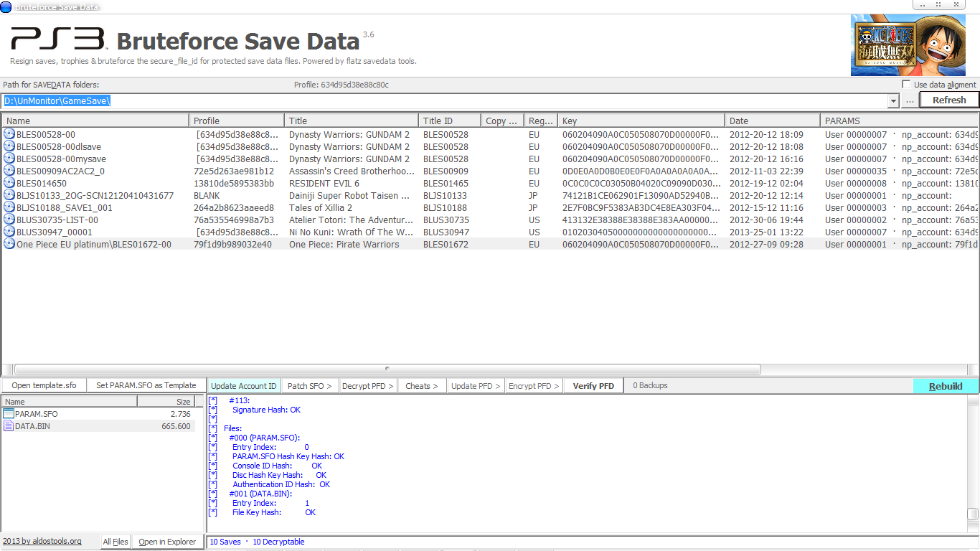Select Assassin's Creed Brotherhoo... cell
Viewport: 980px width, 551px height.
[x=352, y=171]
